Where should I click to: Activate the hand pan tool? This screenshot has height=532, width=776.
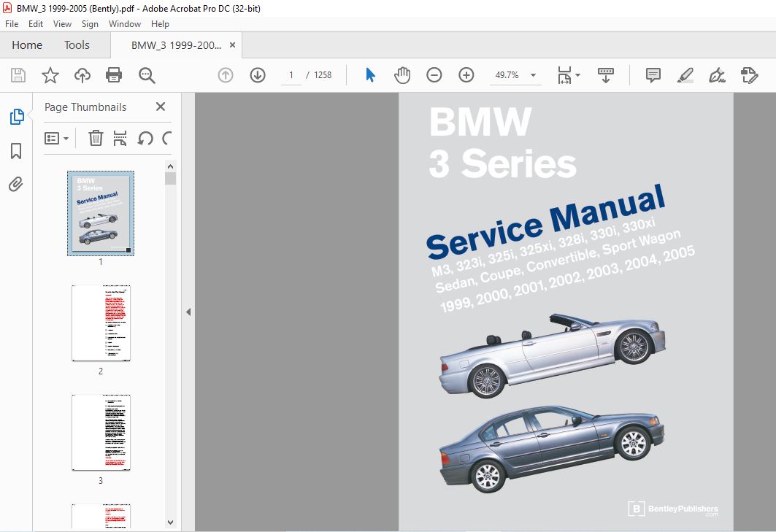(x=402, y=75)
